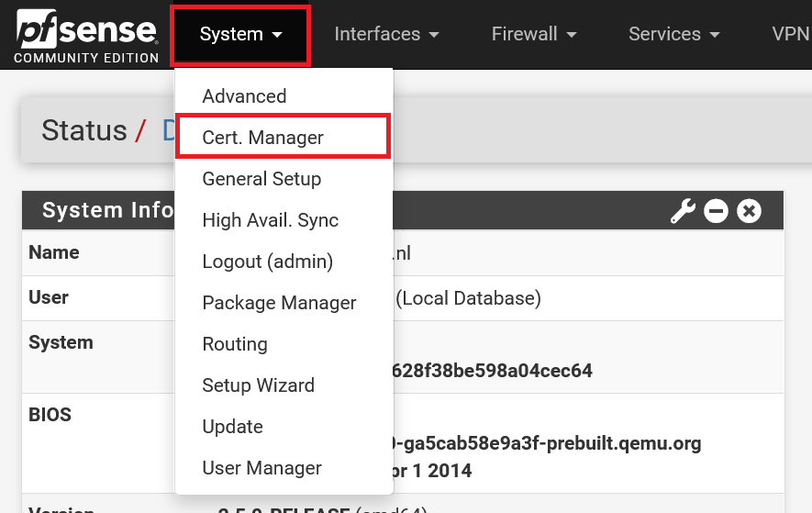The height and width of the screenshot is (513, 812).
Task: Click Logout (admin) option
Action: pyautogui.click(x=267, y=262)
